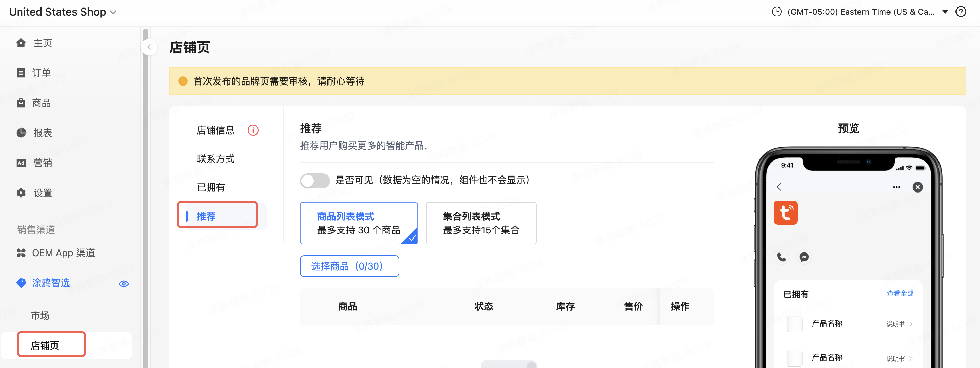Click the 商品 column header
The height and width of the screenshot is (368, 980).
(x=348, y=306)
